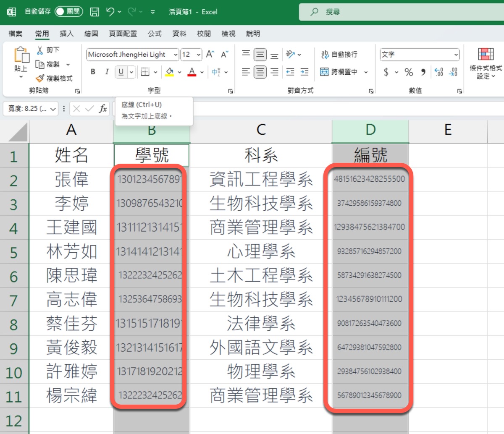The height and width of the screenshot is (434, 504).
Task: Toggle the AutoSave (自動儲存) switch
Action: point(69,12)
